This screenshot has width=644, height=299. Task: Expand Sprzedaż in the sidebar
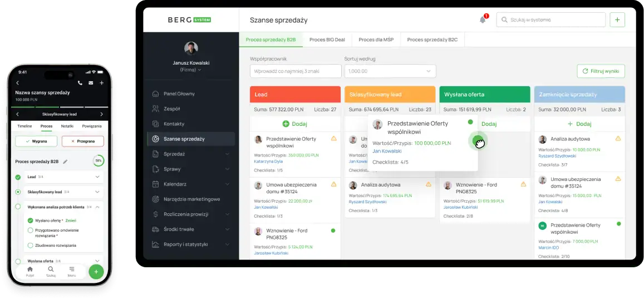(227, 154)
